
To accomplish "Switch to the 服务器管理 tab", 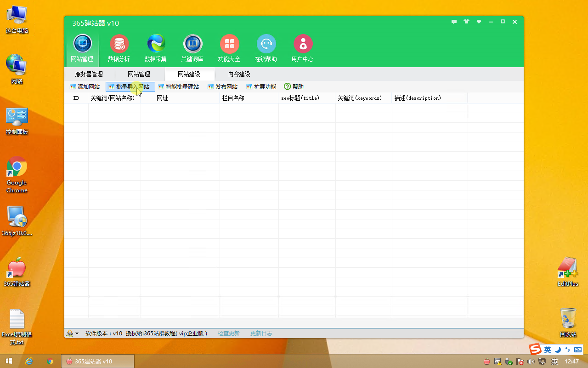I will [x=89, y=74].
